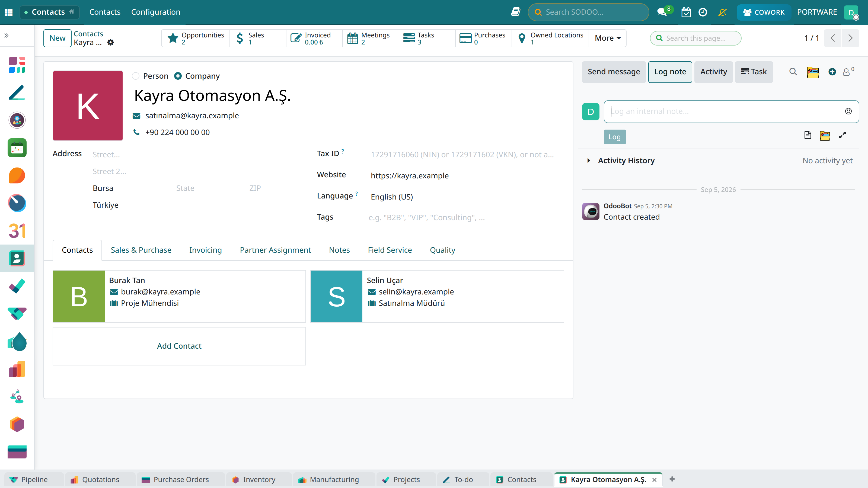Click the Add Contact button
868x488 pixels.
179,346
